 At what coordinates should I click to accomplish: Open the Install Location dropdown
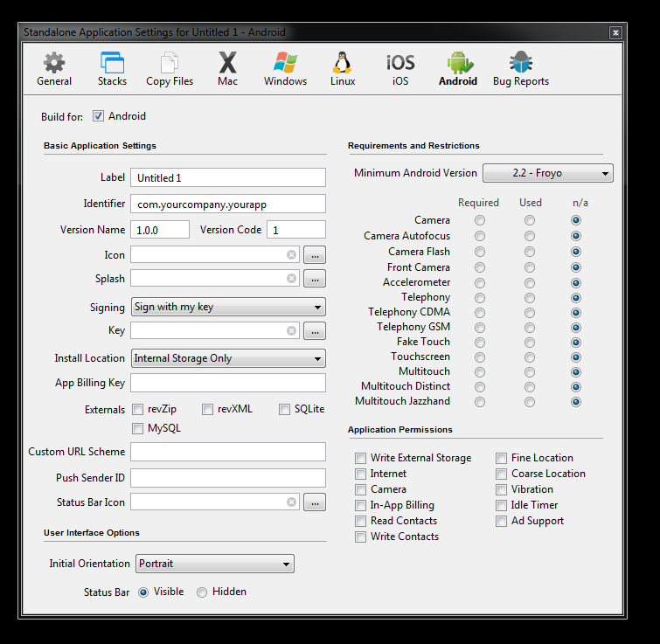(228, 358)
